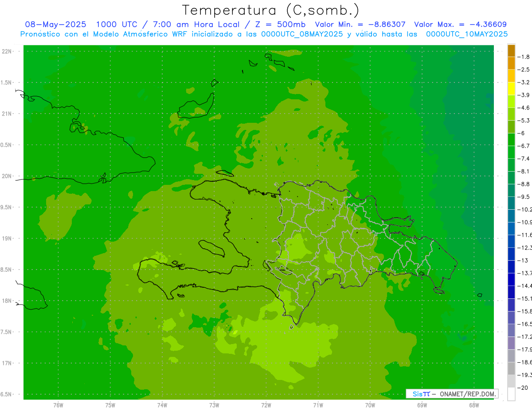Click the 'SisPI - ONAMET/REP.DOM.' credit box

pos(452,394)
